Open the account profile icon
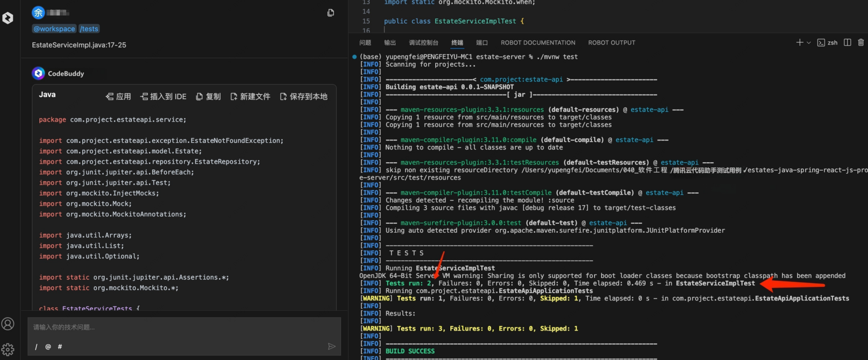 [8, 324]
